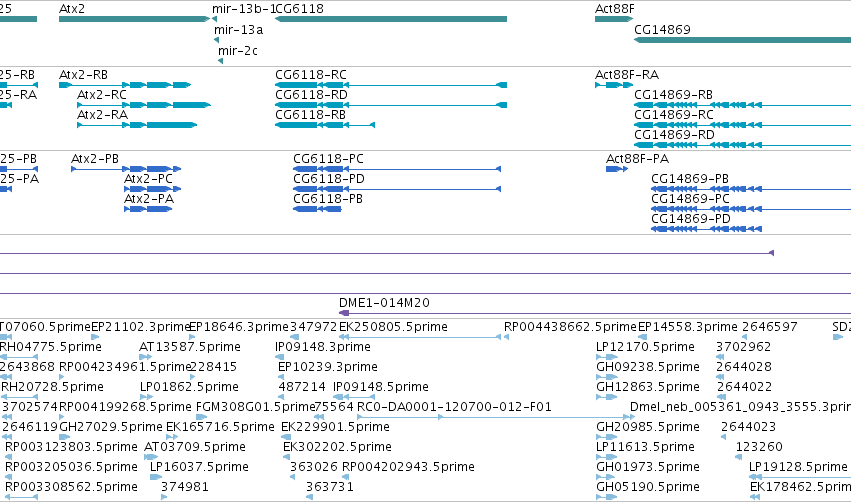The height and width of the screenshot is (502, 851).
Task: Select the mir-2c microRNA label
Action: 238,51
